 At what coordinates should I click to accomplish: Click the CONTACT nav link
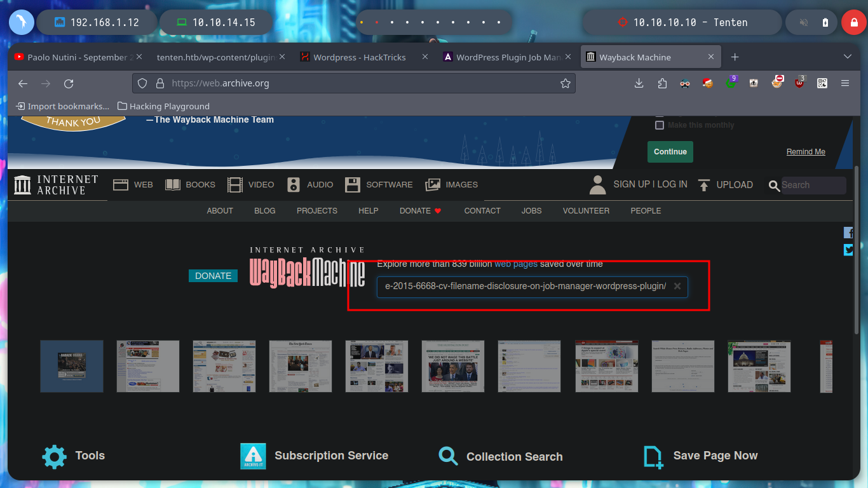[x=482, y=211]
